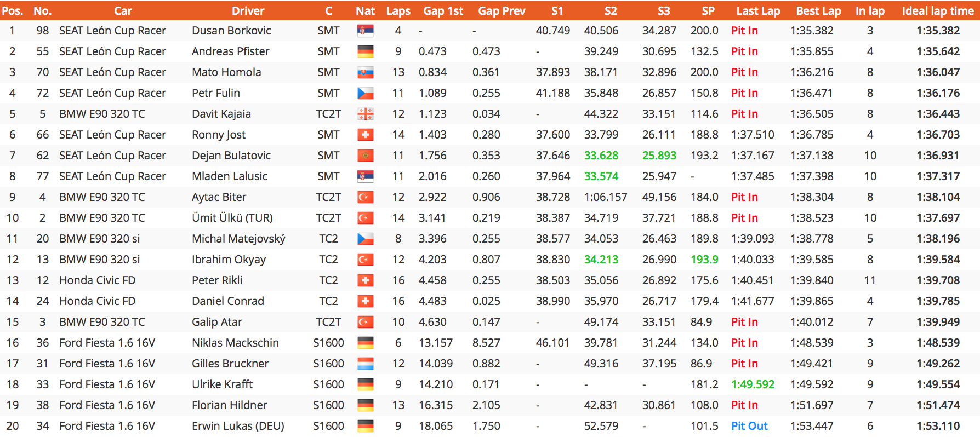
Task: Click ideal lap 1:53.110
Action: click(938, 426)
